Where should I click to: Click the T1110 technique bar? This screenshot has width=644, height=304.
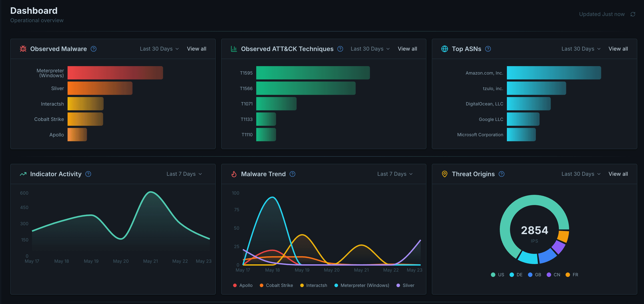pos(266,134)
